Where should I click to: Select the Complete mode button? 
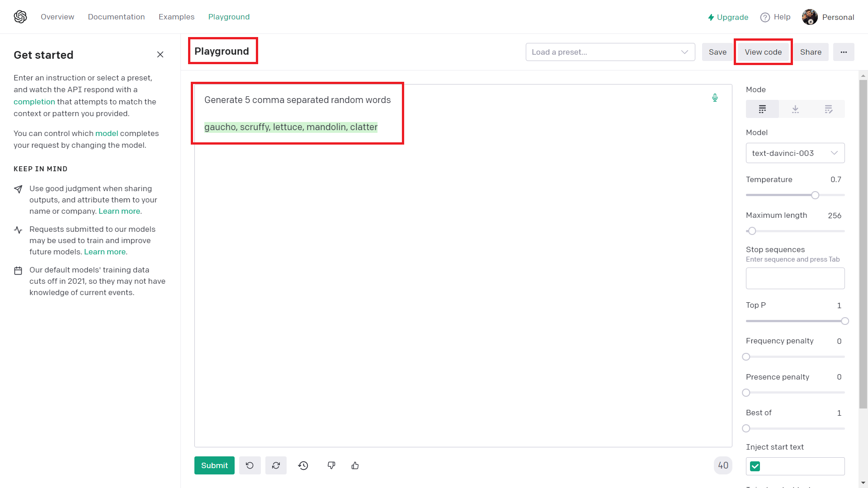[x=762, y=109]
